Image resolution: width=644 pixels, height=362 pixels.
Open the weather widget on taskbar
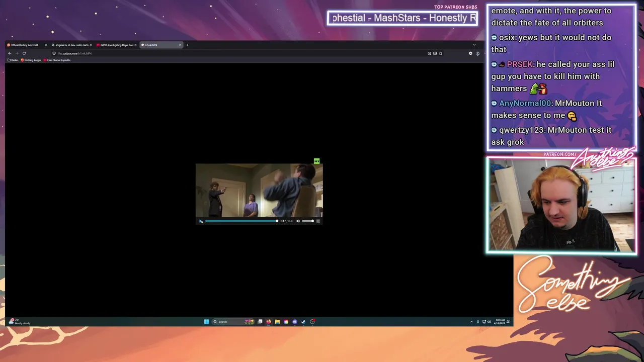click(20, 322)
